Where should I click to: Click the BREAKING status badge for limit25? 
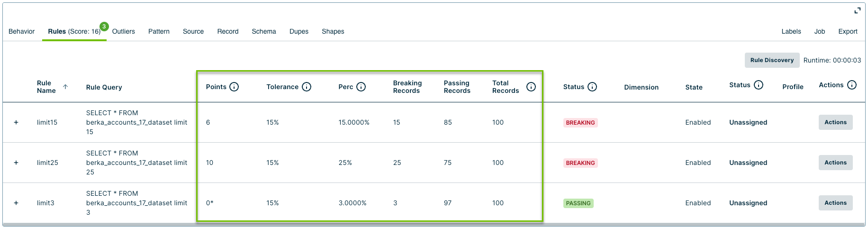coord(580,163)
